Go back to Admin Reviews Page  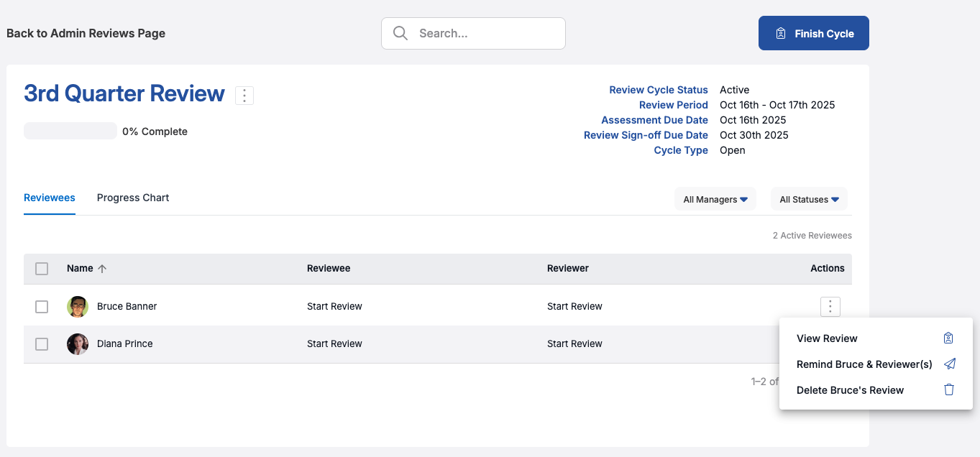(x=86, y=33)
